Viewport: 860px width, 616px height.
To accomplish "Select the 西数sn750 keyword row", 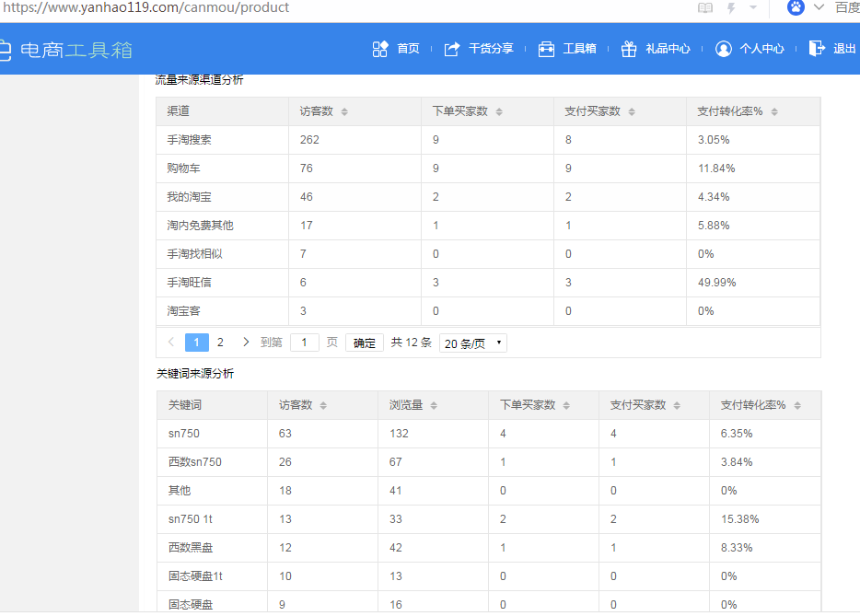I will [489, 462].
